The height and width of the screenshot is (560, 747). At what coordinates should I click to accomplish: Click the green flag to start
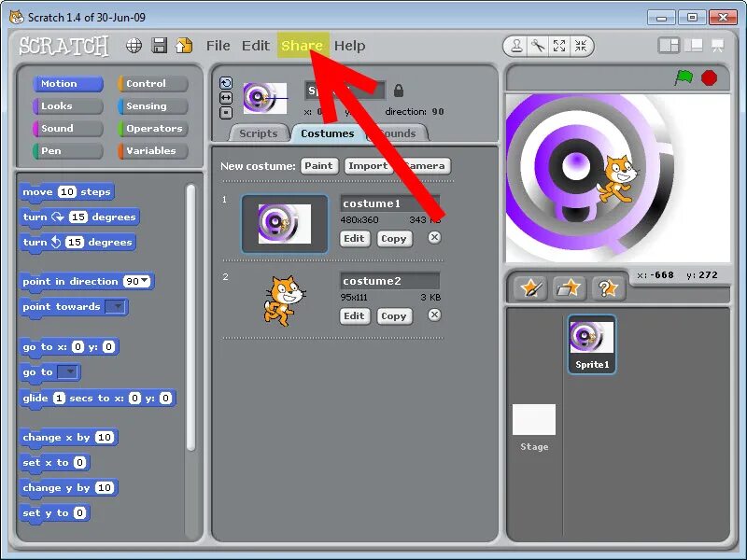coord(684,77)
